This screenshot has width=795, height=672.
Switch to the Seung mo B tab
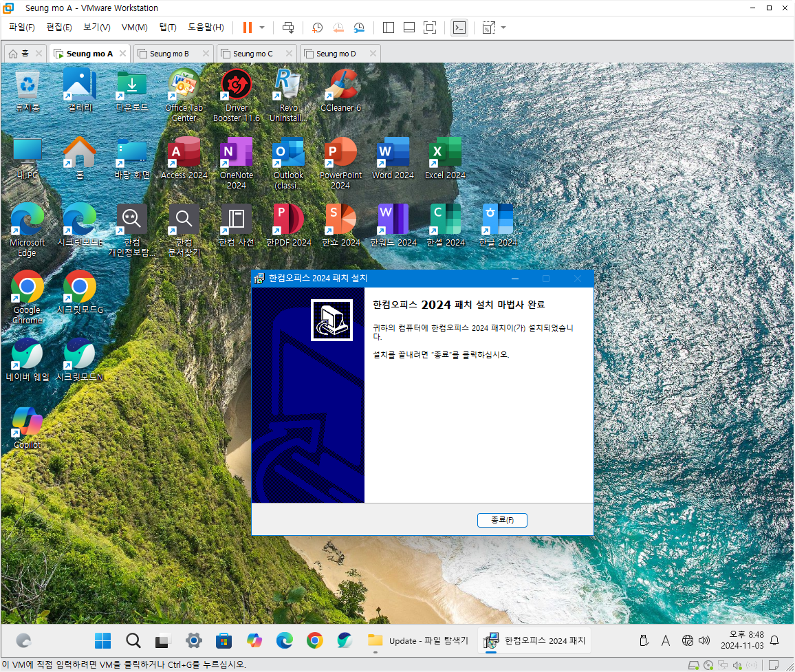click(169, 53)
